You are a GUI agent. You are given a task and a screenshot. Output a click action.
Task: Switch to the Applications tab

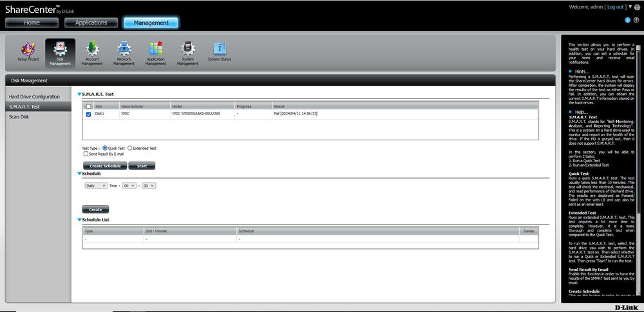pos(91,23)
